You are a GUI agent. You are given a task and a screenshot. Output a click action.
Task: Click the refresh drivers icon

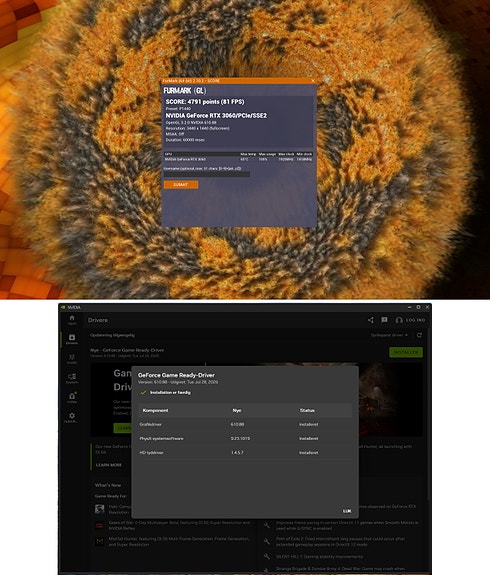pyautogui.click(x=419, y=335)
